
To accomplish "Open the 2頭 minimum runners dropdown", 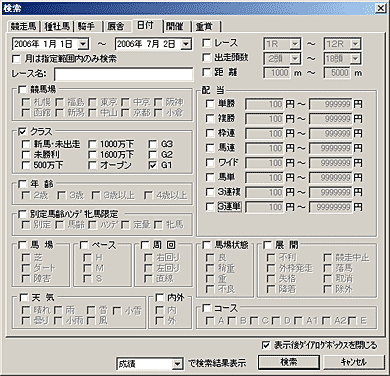I will [x=295, y=59].
